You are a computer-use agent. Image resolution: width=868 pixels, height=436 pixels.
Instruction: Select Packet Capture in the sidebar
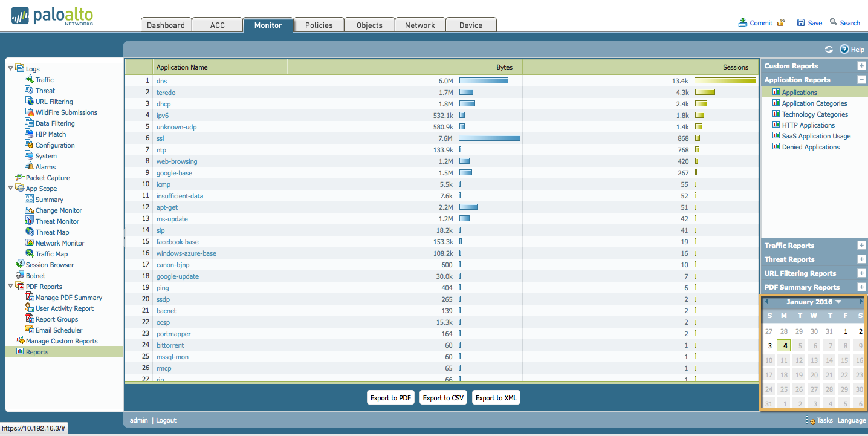click(x=48, y=177)
